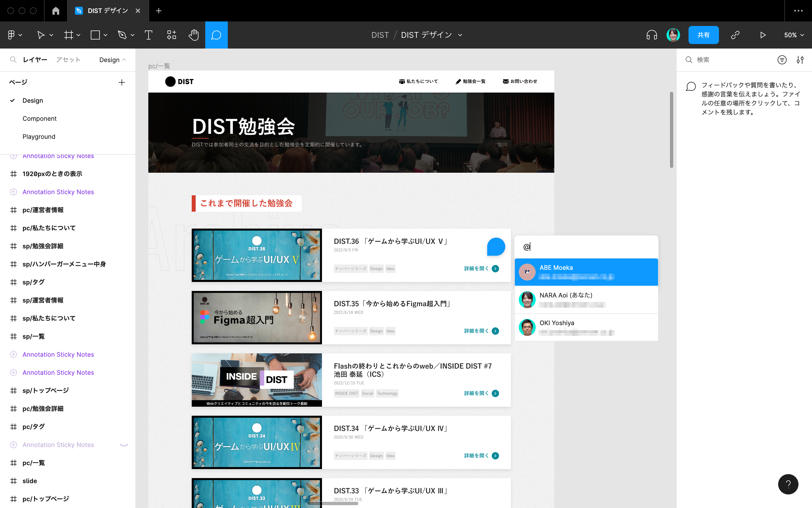Open the Resources components tool
The height and width of the screenshot is (508, 812).
(x=171, y=35)
